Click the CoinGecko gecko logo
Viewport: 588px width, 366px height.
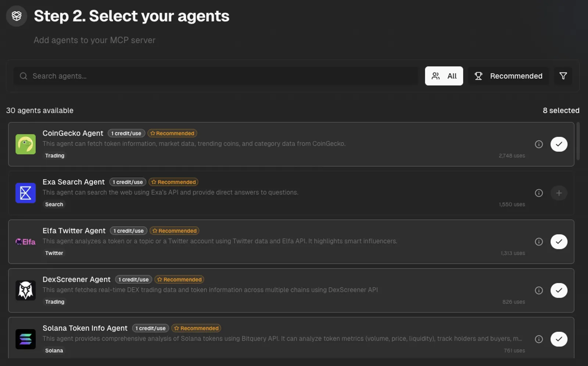click(25, 144)
